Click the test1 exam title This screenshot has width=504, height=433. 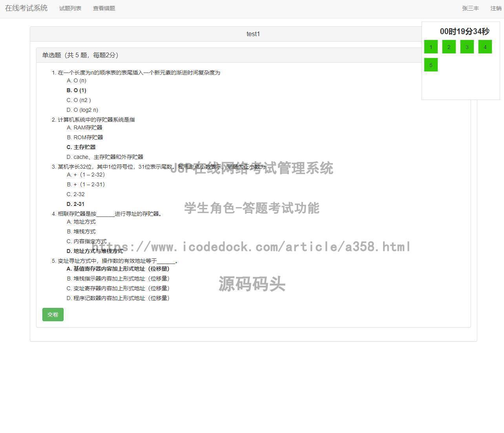tap(253, 34)
